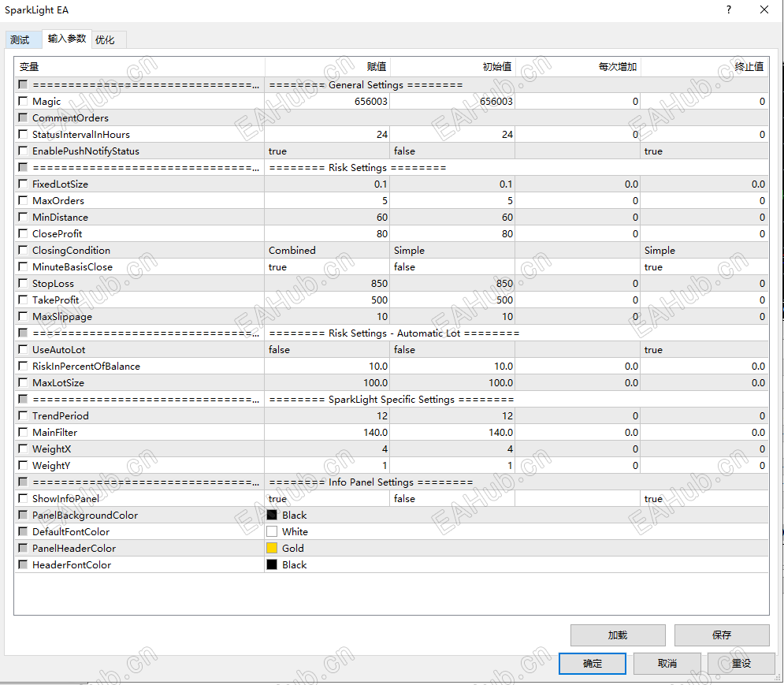
Task: Open the ClosingCondition Combined value dropdown
Action: pyautogui.click(x=327, y=250)
